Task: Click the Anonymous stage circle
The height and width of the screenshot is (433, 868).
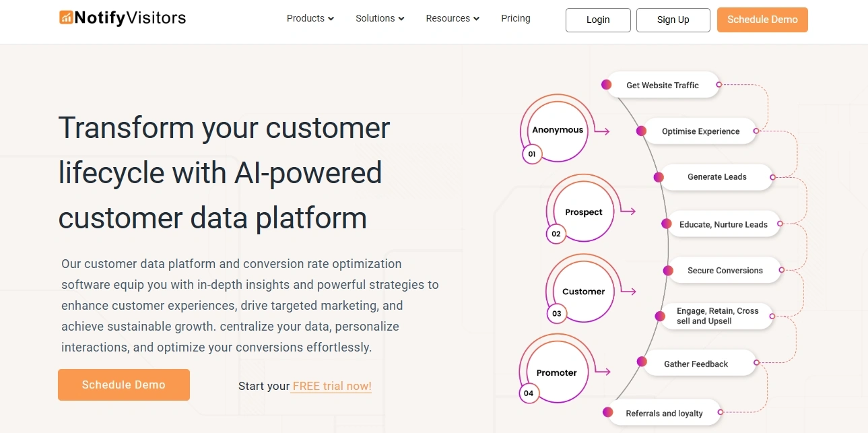Action: coord(558,130)
